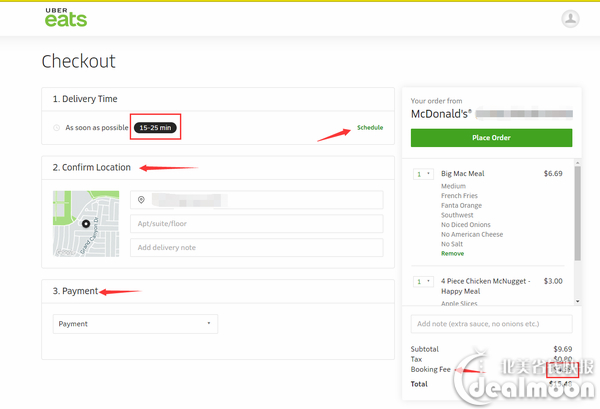Click the clock icon beside As soon as possible

point(56,128)
